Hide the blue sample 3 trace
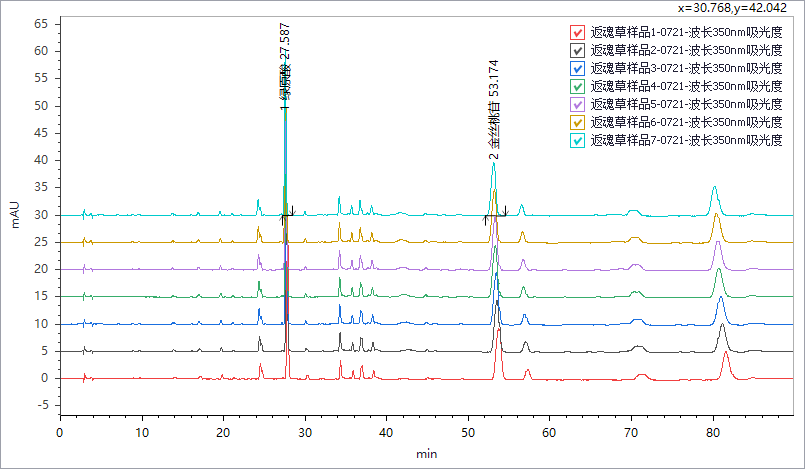The image size is (805, 469). coord(577,68)
